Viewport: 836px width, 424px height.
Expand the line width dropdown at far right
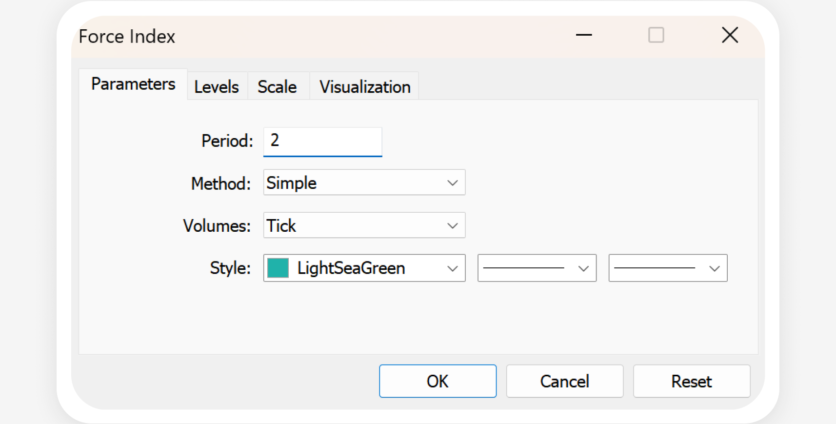tap(667, 268)
